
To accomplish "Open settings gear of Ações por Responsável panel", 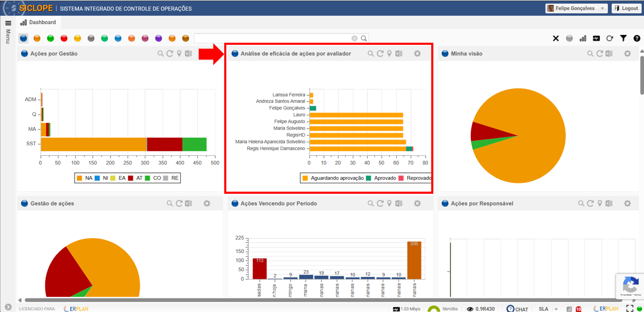I will point(627,204).
